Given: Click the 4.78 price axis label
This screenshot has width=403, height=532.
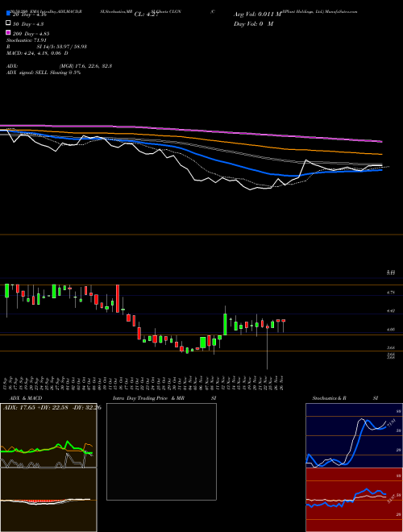Looking at the screenshot, I should click(x=391, y=292).
